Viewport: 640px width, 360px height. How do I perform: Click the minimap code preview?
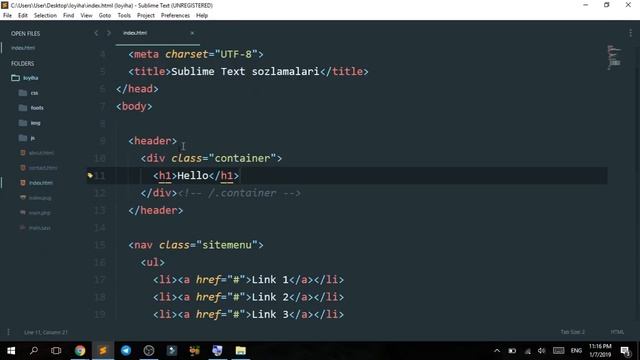[614, 57]
